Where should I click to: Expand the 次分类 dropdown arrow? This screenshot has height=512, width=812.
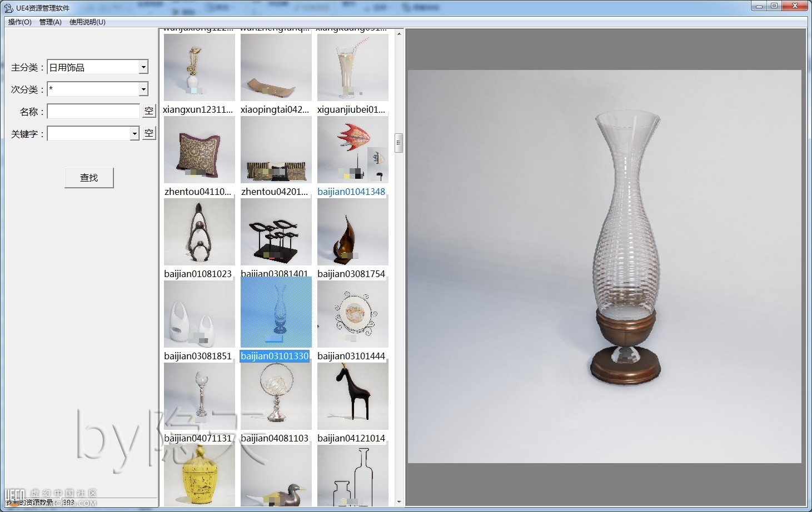[143, 89]
